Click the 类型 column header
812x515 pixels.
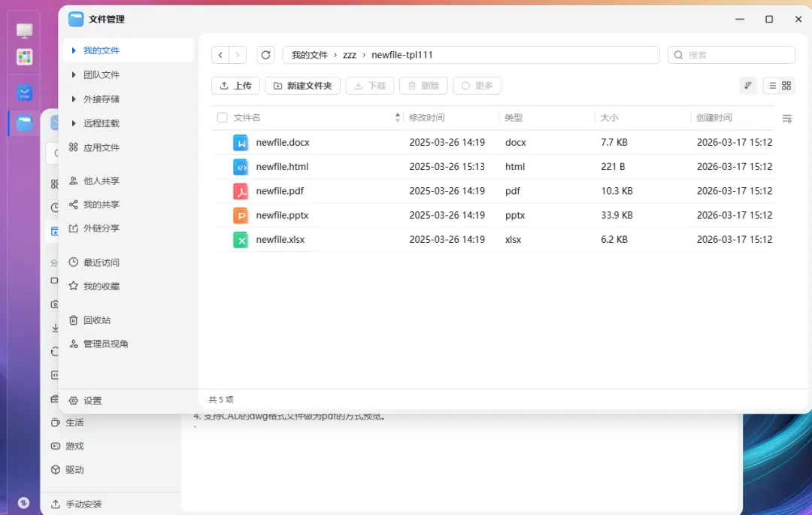[x=514, y=117]
